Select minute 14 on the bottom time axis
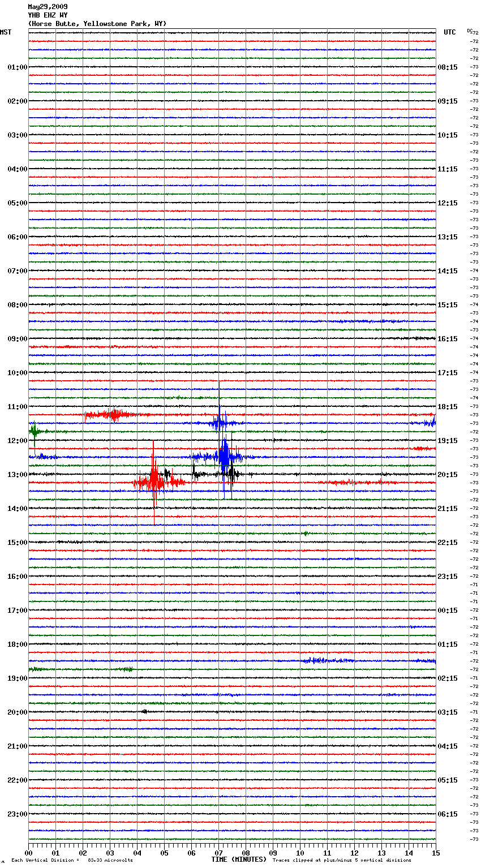This screenshot has width=481, height=868. coord(409,853)
